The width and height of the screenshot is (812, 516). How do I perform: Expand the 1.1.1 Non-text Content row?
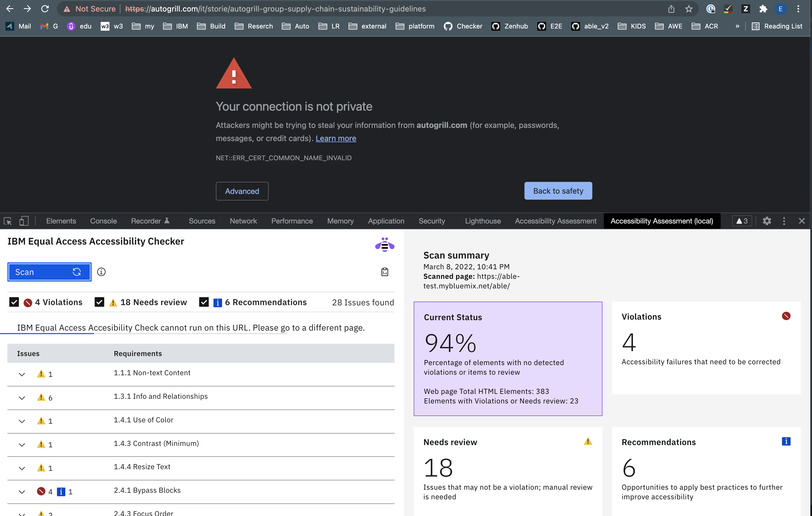point(22,374)
